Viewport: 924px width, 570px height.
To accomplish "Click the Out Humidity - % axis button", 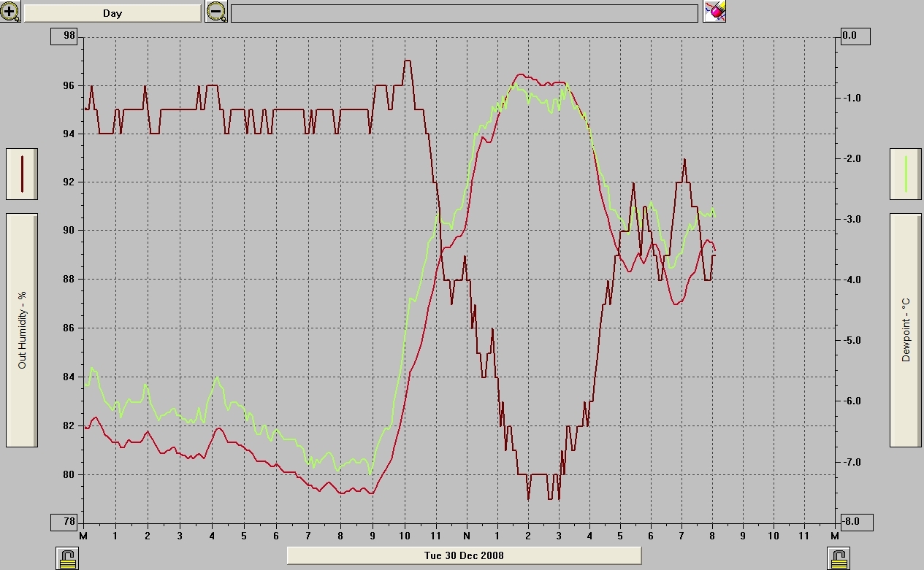I will 22,330.
